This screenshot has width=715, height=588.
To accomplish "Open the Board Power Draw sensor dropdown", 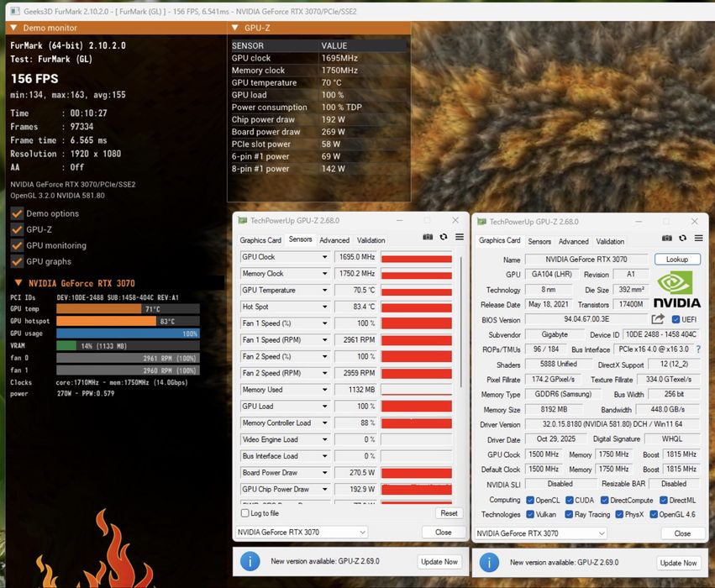I will tap(324, 473).
